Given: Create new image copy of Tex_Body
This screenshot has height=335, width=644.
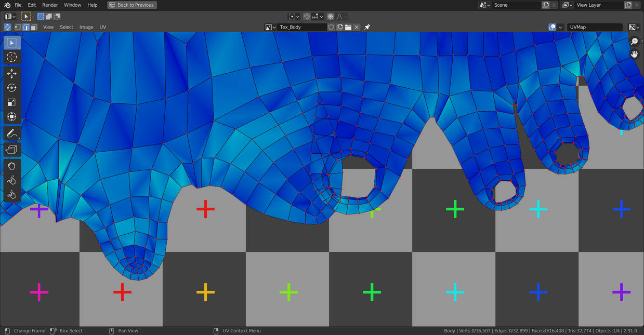Looking at the screenshot, I should tap(339, 27).
